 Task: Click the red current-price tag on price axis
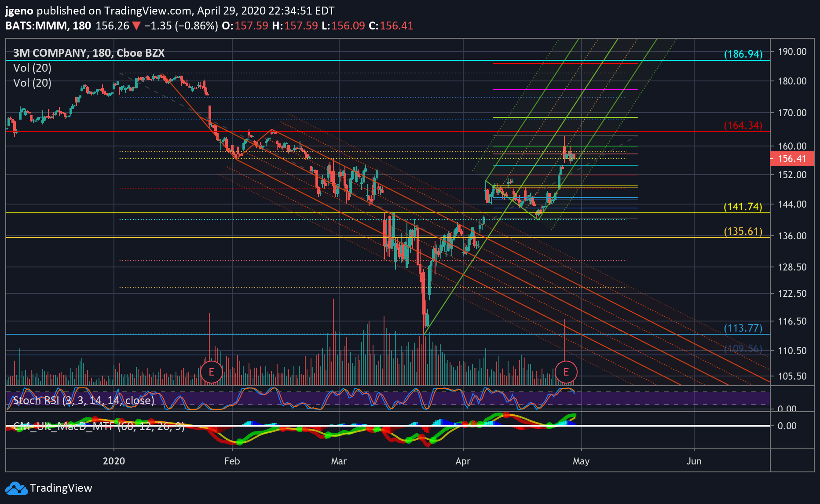(x=792, y=159)
